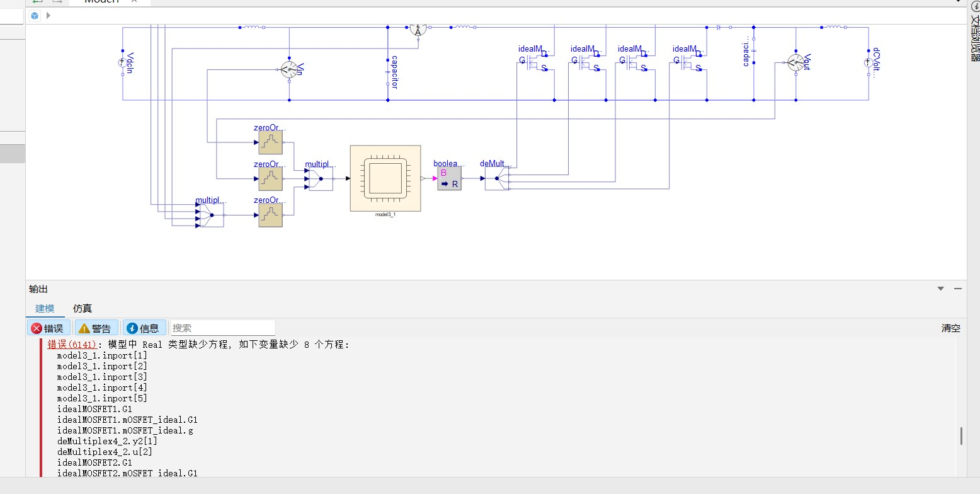The height and width of the screenshot is (494, 980).
Task: Focus the 搜索 search field
Action: pos(222,328)
